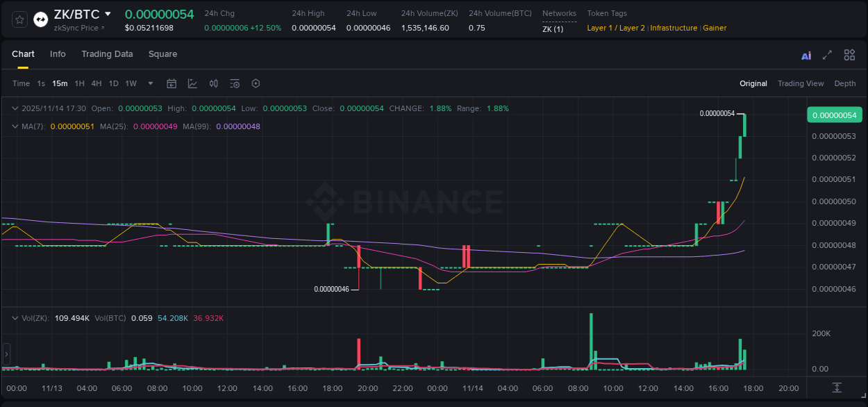Viewport: 868px width, 407px height.
Task: Switch to the Trading View chart mode
Action: click(x=801, y=83)
